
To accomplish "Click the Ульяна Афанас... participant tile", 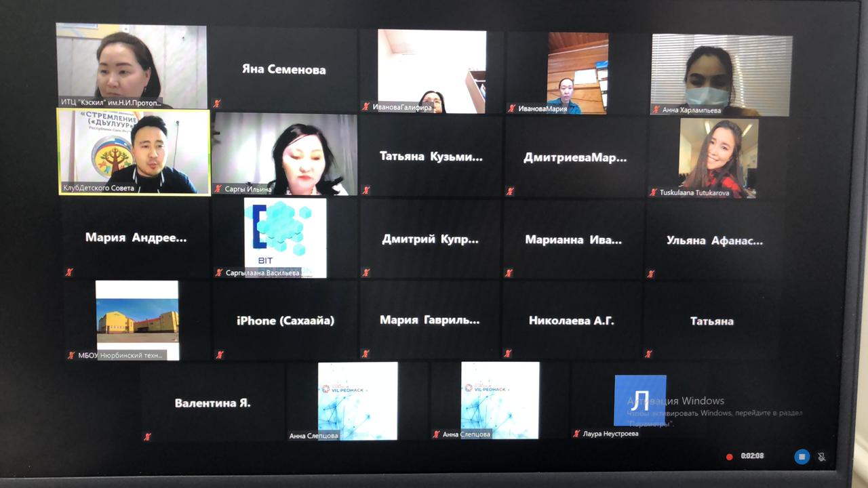I will (714, 241).
